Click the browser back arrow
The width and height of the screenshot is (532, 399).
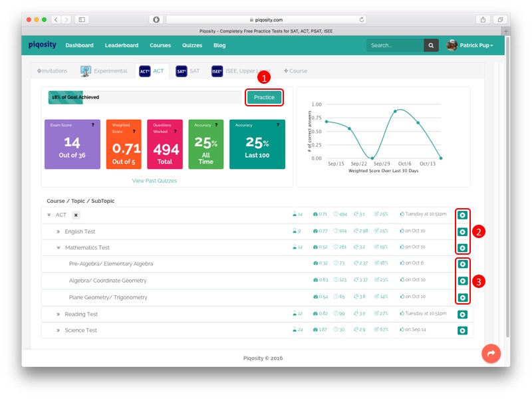point(56,20)
